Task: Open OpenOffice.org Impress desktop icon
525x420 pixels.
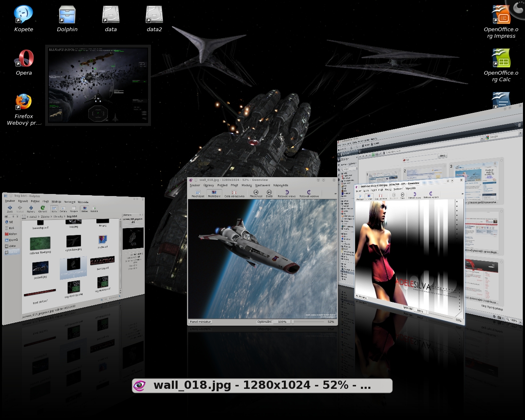Action: coord(501,21)
